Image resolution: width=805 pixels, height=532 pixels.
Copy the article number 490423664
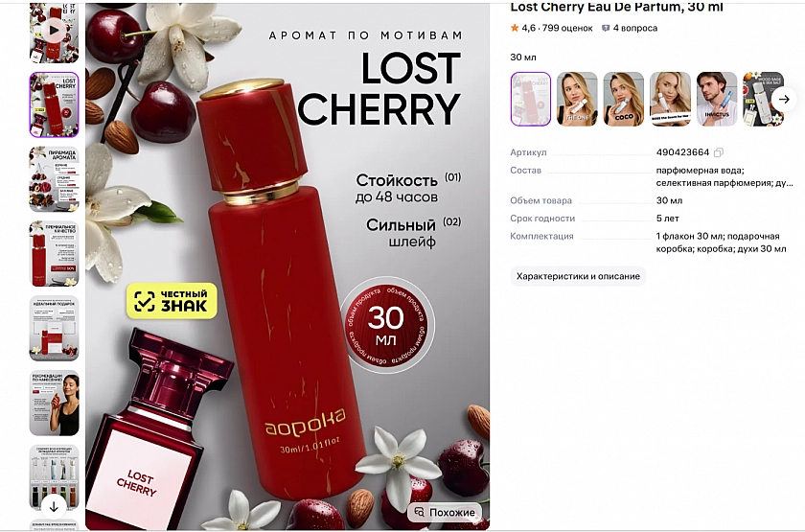coord(719,152)
